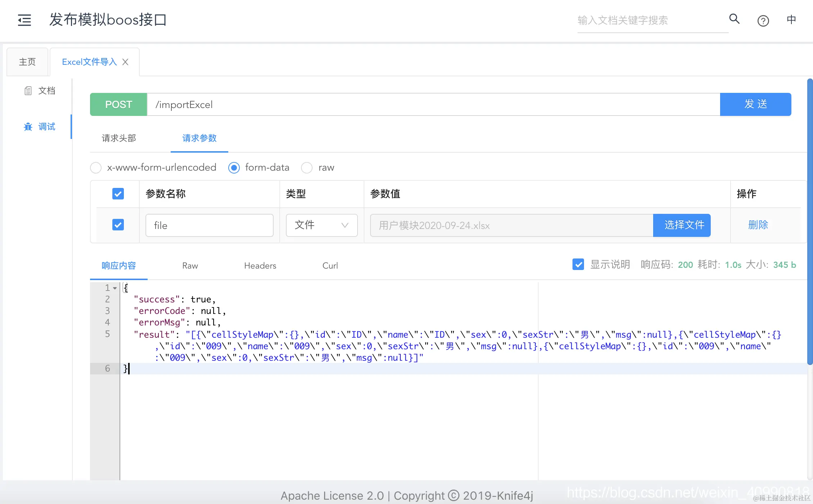Uncheck the file parameter row checkbox
The image size is (813, 504).
coord(118,225)
